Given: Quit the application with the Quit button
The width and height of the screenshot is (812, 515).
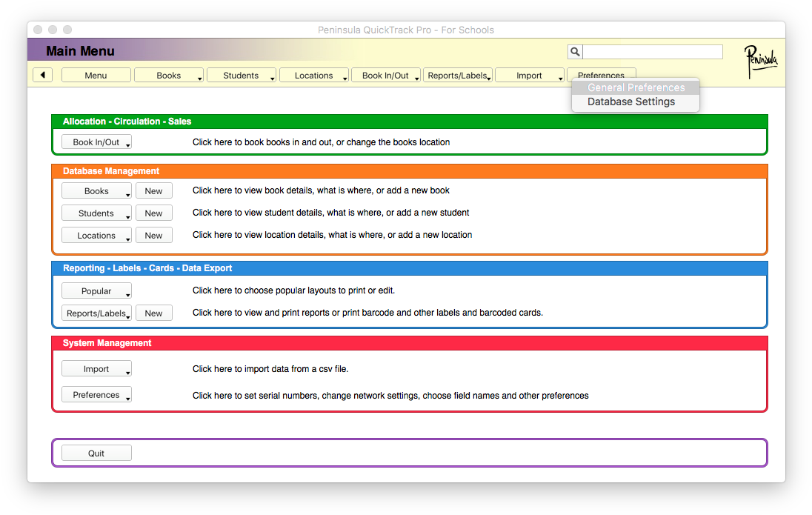Looking at the screenshot, I should click(x=96, y=453).
